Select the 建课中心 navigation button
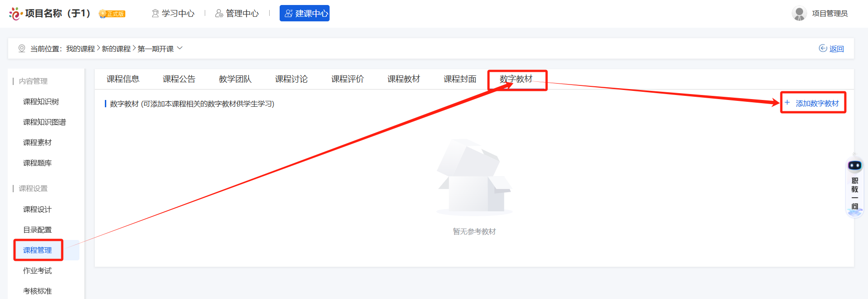The image size is (868, 299). pyautogui.click(x=305, y=13)
